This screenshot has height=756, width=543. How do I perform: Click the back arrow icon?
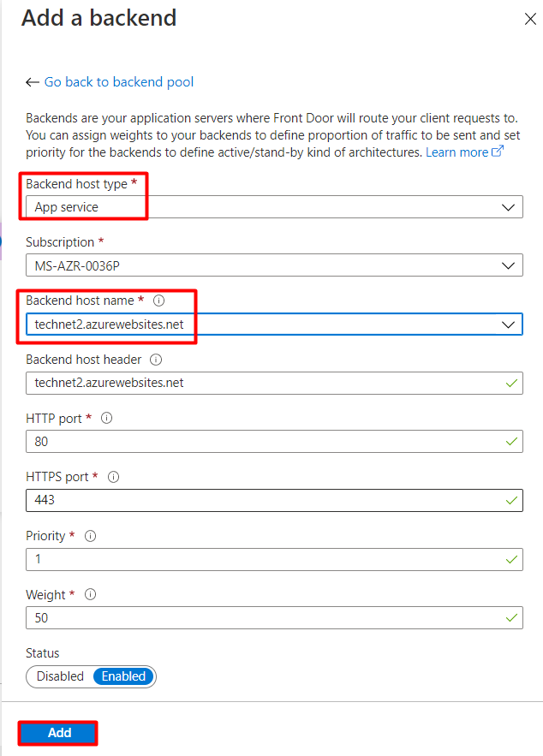(33, 82)
